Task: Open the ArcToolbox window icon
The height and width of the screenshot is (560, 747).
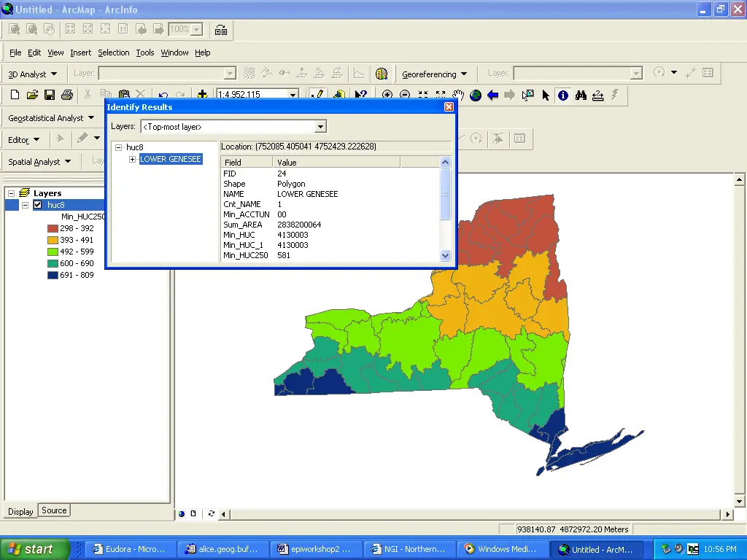Action: (338, 94)
